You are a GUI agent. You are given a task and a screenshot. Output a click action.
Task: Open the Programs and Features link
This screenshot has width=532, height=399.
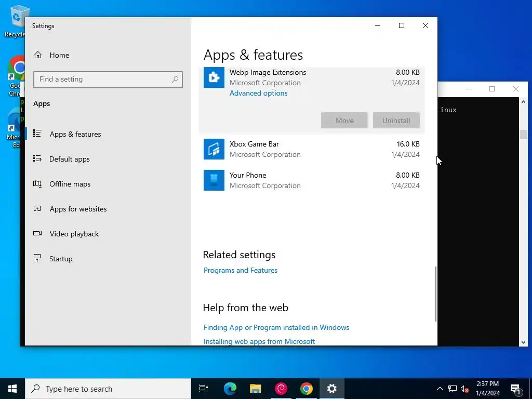tap(241, 270)
